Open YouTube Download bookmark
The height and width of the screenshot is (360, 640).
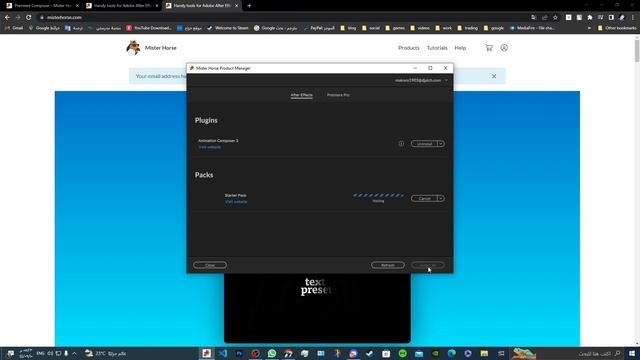pyautogui.click(x=149, y=28)
